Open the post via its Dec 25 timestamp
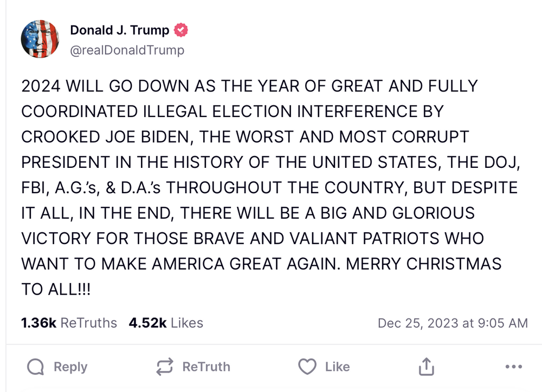Viewport: 542px width, 392px height. (x=454, y=323)
